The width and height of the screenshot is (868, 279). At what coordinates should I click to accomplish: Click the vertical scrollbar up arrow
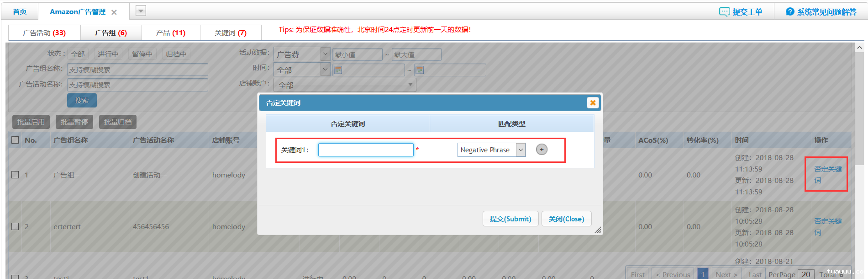[x=859, y=48]
